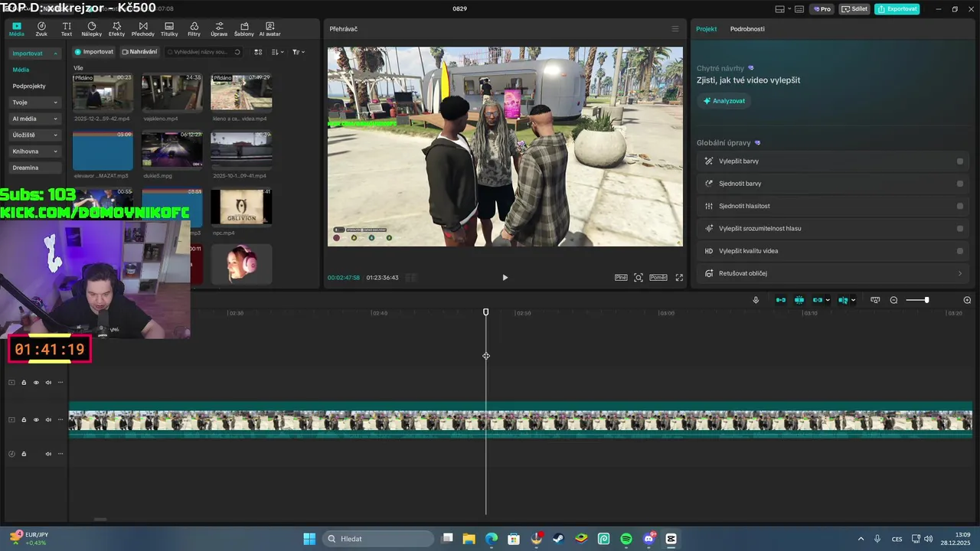Expand the Tvoje sidebar section
Screen dimensions: 980x551
[x=55, y=103]
